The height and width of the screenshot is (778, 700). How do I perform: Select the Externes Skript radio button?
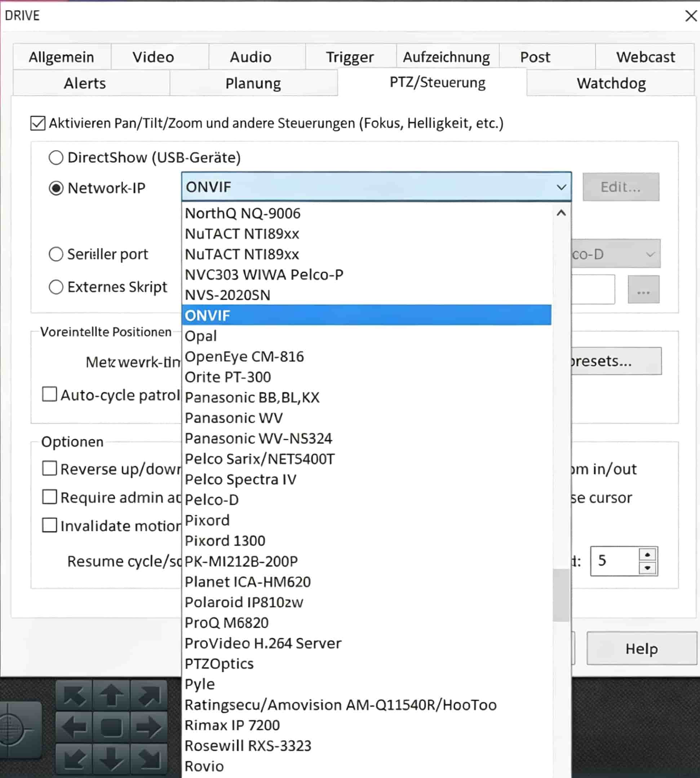click(56, 287)
